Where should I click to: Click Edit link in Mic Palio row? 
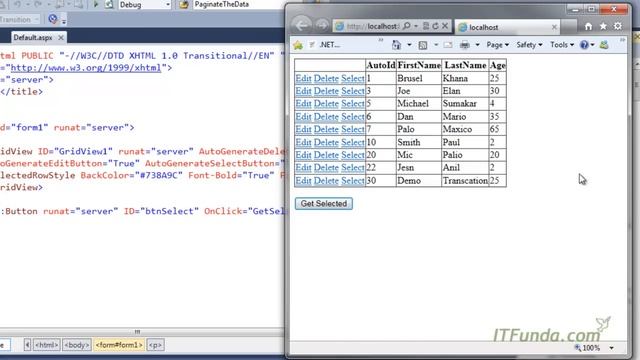[x=303, y=155]
